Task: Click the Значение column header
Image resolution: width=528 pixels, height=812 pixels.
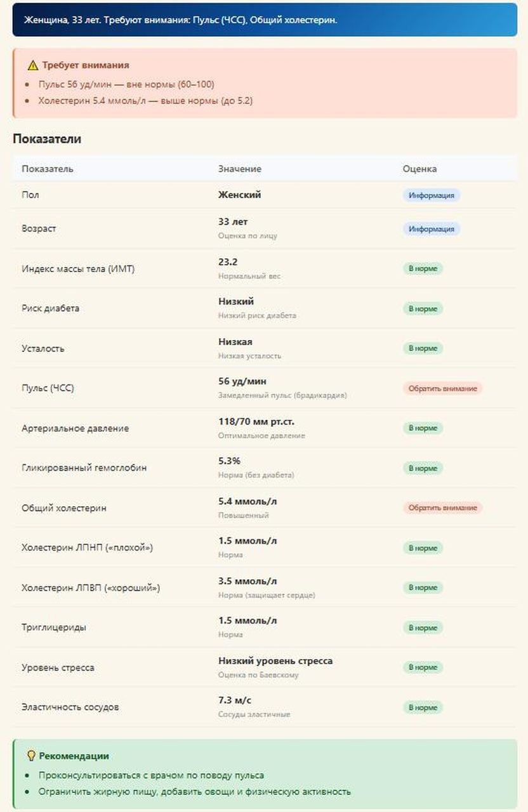Action: pyautogui.click(x=240, y=169)
